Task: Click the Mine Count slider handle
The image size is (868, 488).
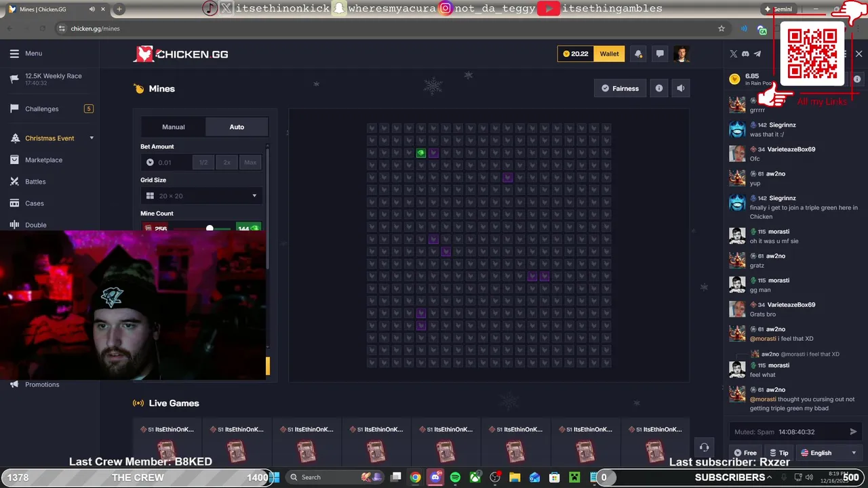Action: (x=210, y=229)
